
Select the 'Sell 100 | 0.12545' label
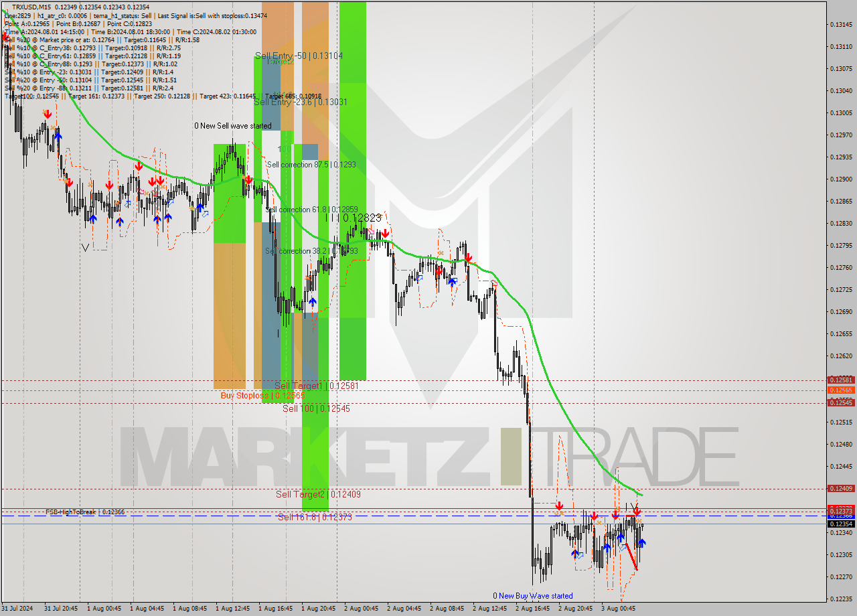click(316, 408)
